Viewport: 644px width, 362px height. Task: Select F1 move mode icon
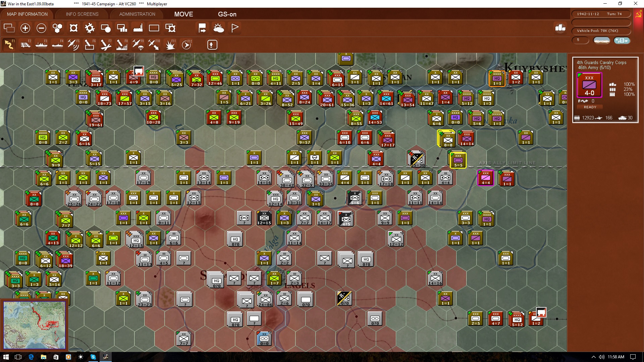click(9, 45)
